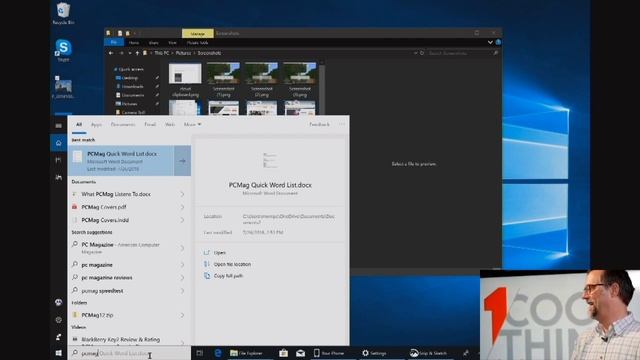Click the hamburger menu in search sidebar
This screenshot has height=360, width=640.
click(x=59, y=126)
